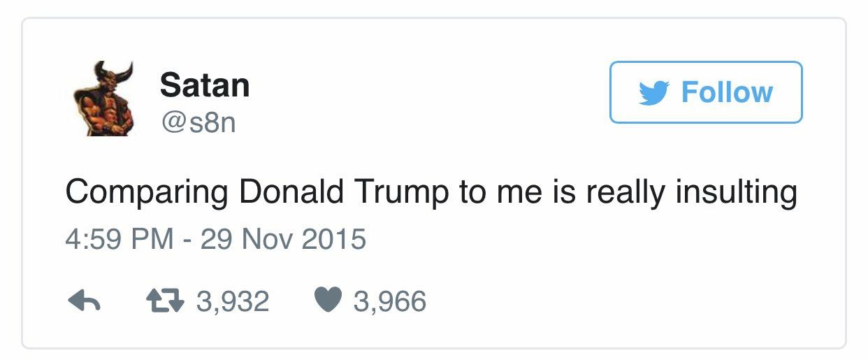Open the tweet permalink via the 4:59 PM timestamp
Image resolution: width=868 pixels, height=360 pixels.
pos(118,240)
